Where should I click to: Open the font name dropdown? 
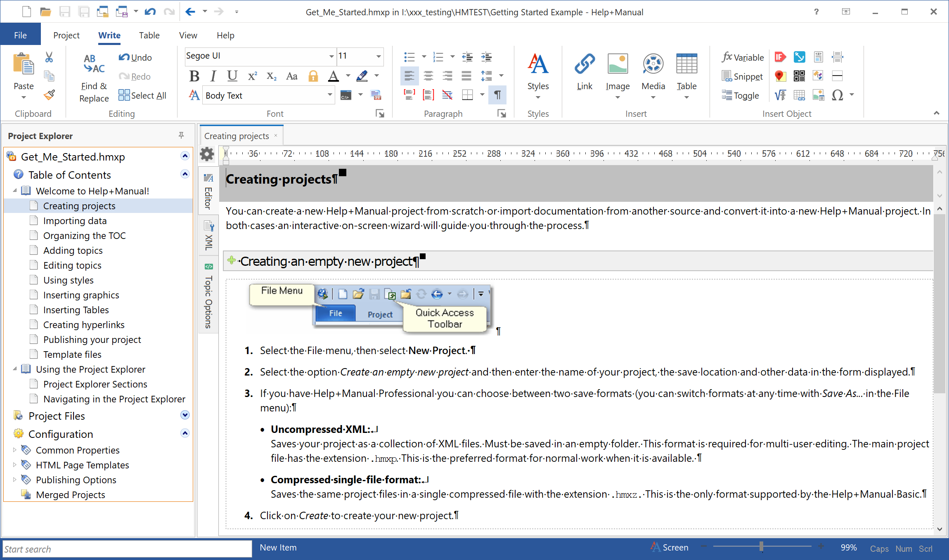331,56
